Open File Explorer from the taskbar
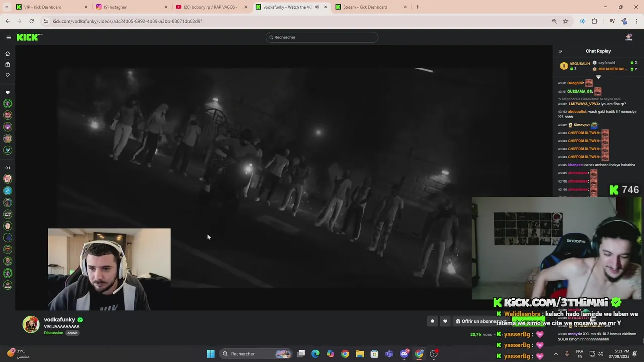This screenshot has width=644, height=362. click(x=360, y=354)
